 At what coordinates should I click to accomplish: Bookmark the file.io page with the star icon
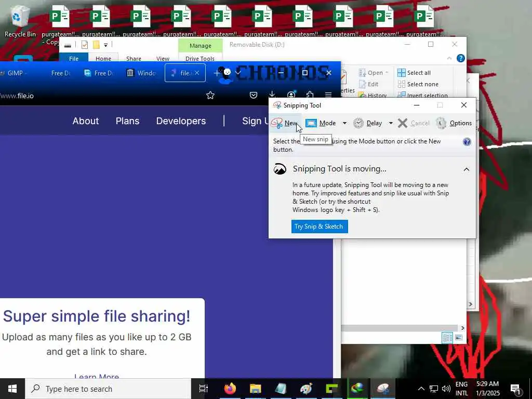(210, 96)
